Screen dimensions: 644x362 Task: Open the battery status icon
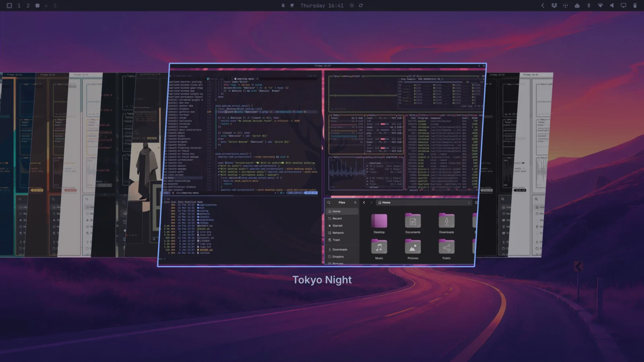[635, 6]
